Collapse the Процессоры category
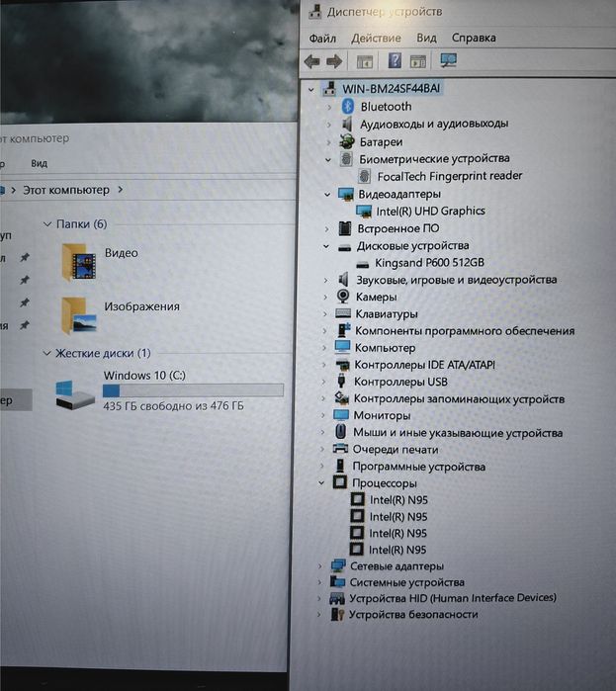Screen dimensions: 616x691 click(322, 483)
